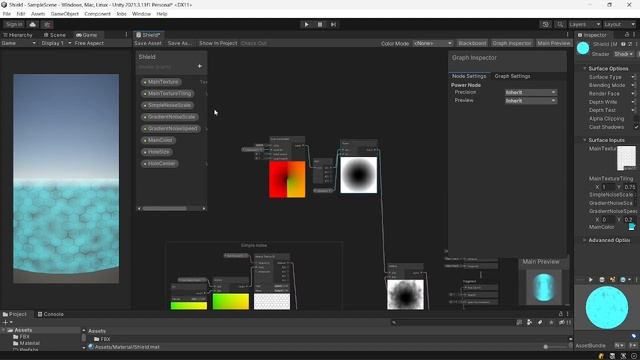Image resolution: width=640 pixels, height=360 pixels.
Task: Open the File menu
Action: coord(7,14)
